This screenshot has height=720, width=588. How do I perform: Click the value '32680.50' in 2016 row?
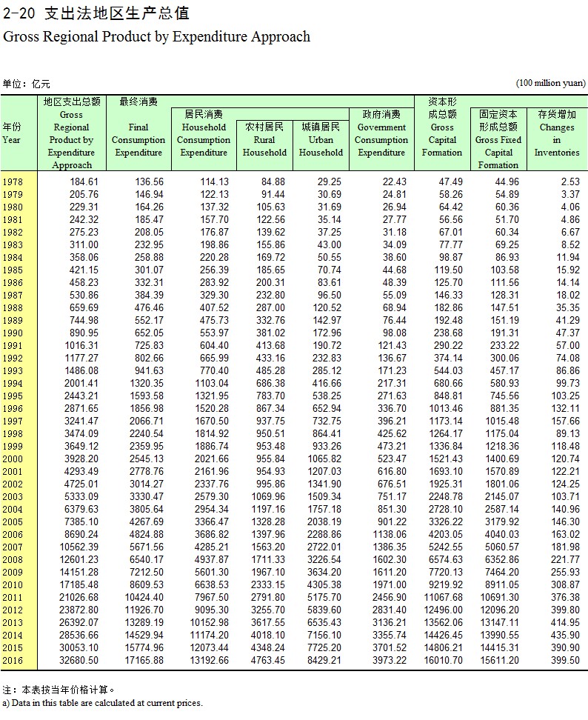coord(78,660)
